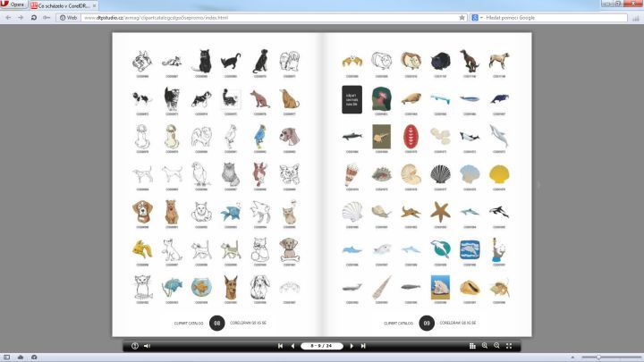The width and height of the screenshot is (644, 362).
Task: Zoom out of the catalog pages
Action: pos(496,345)
